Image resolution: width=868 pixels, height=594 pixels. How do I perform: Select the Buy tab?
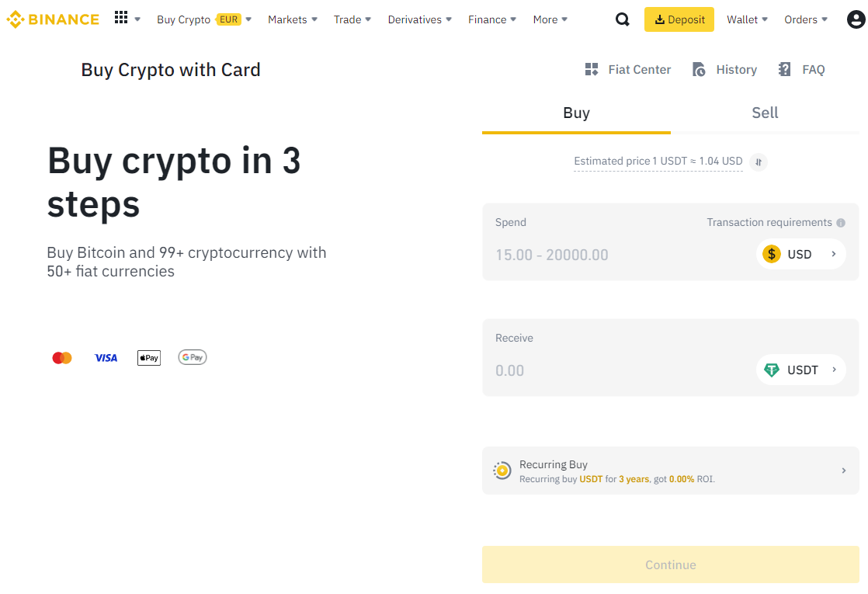click(x=576, y=113)
